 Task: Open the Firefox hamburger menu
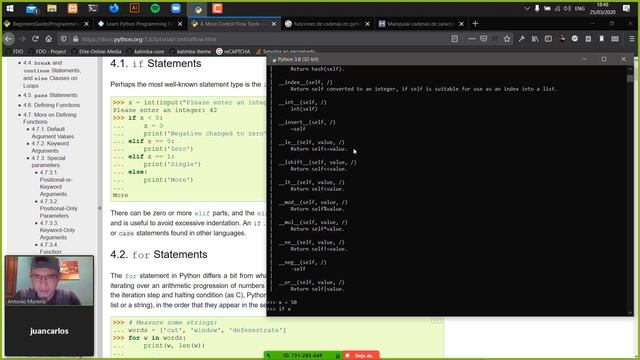(x=631, y=39)
